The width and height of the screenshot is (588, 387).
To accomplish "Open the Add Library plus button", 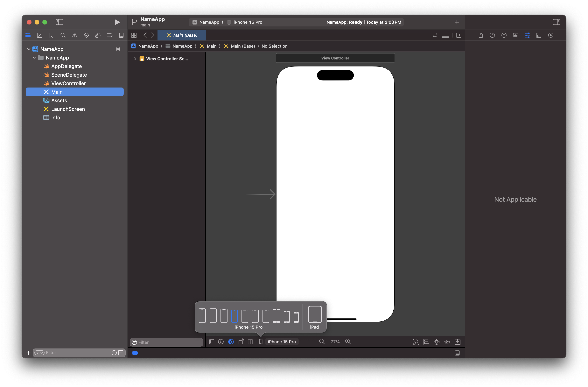I will 457,22.
